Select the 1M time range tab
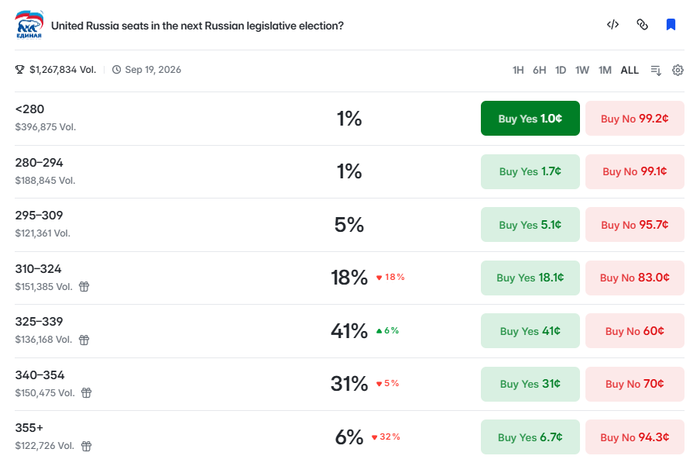Screen dimensions: 700x473 [x=605, y=70]
